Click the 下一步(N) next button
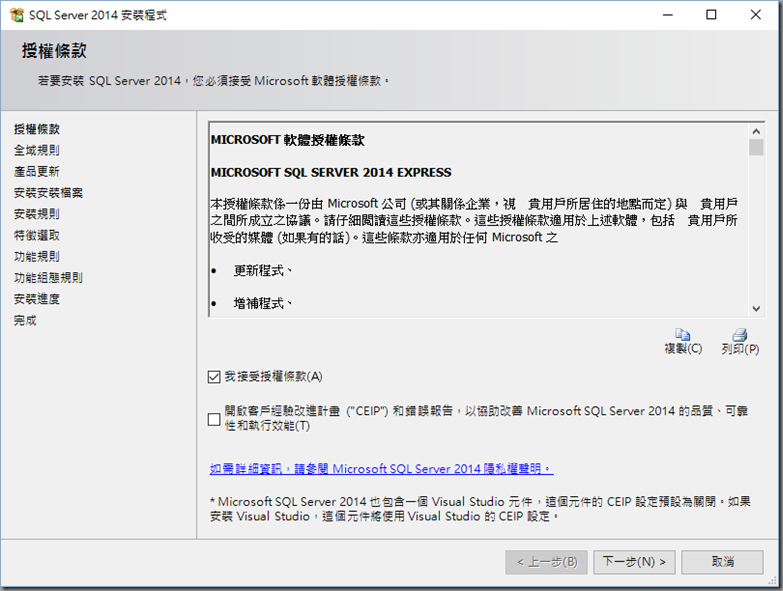Screen dimensions: 783x591 tap(634, 562)
